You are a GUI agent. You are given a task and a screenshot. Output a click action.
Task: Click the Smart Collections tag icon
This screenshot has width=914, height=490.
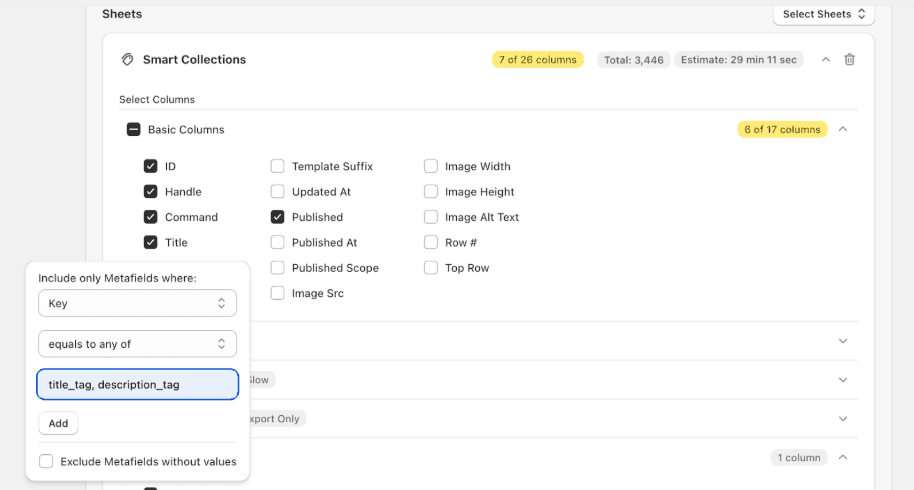tap(127, 59)
